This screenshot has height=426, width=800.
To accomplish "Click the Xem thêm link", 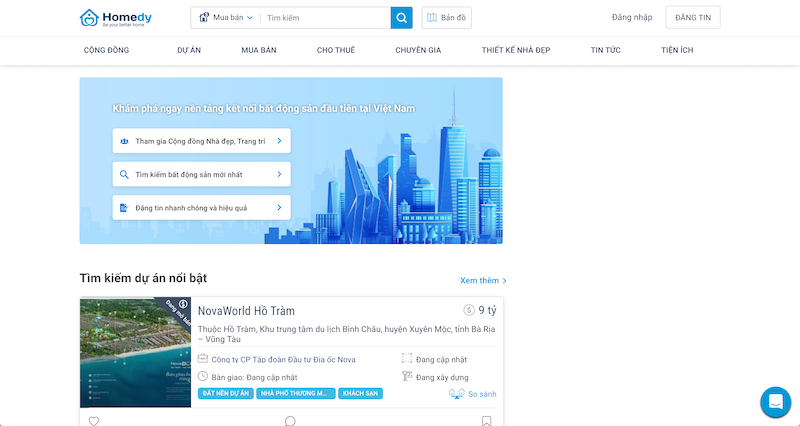I will [x=483, y=281].
